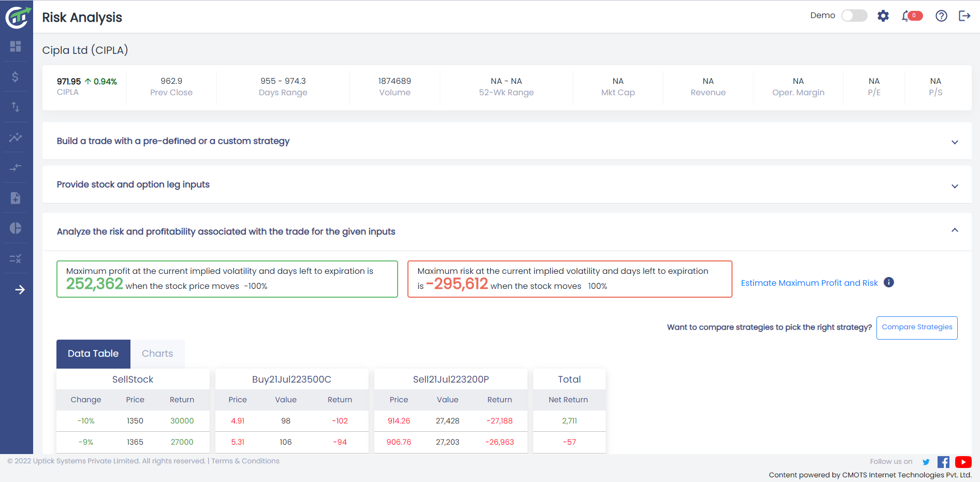Click the -10% change cell

point(86,421)
